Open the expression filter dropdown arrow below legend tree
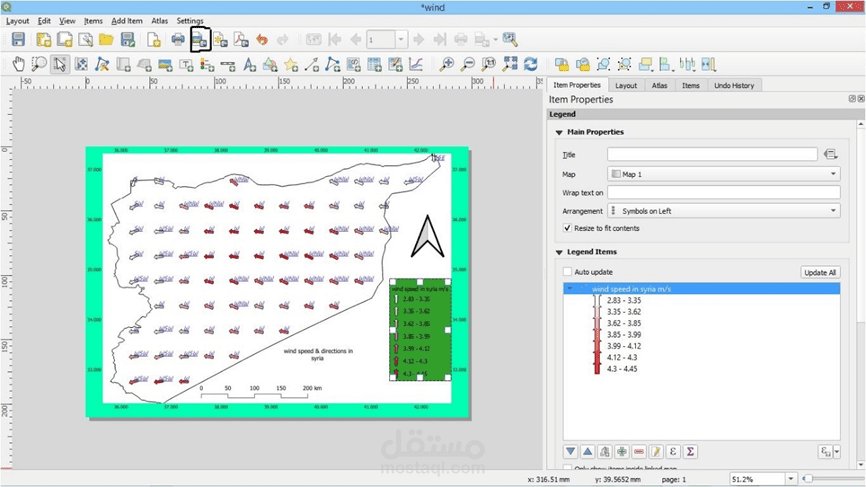The width and height of the screenshot is (866, 487). click(x=837, y=452)
